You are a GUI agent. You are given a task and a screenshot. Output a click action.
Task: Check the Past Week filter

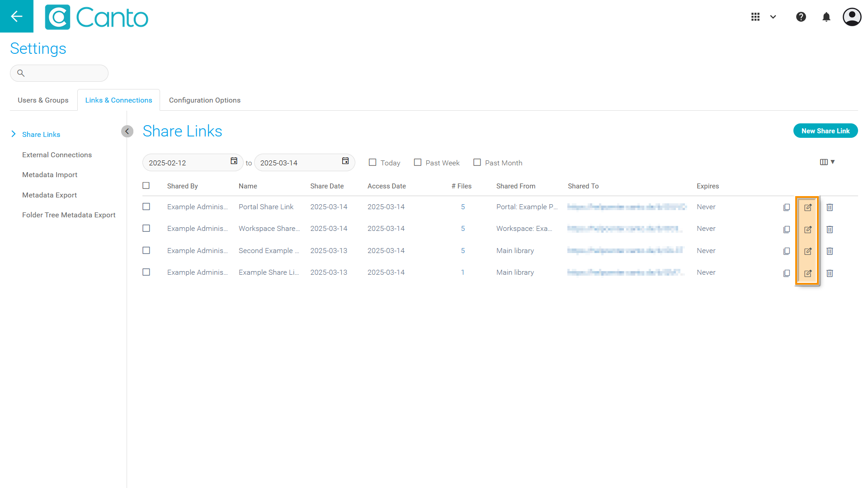pyautogui.click(x=418, y=162)
